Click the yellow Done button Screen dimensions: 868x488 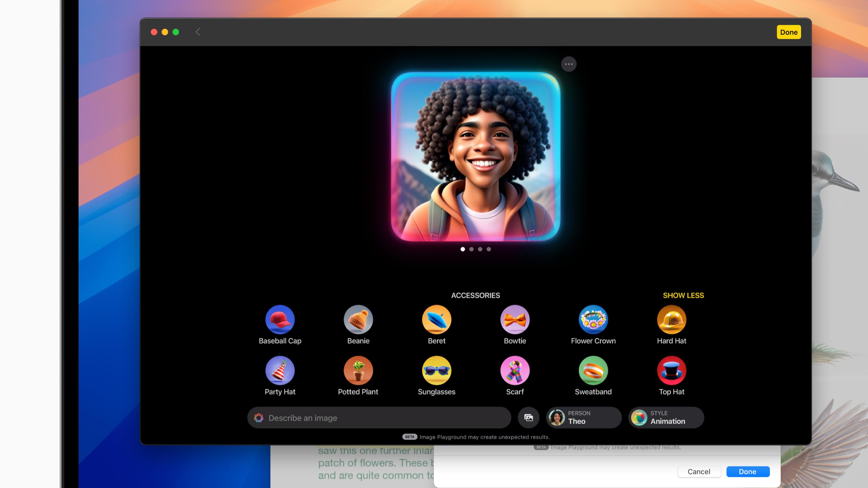pos(788,32)
